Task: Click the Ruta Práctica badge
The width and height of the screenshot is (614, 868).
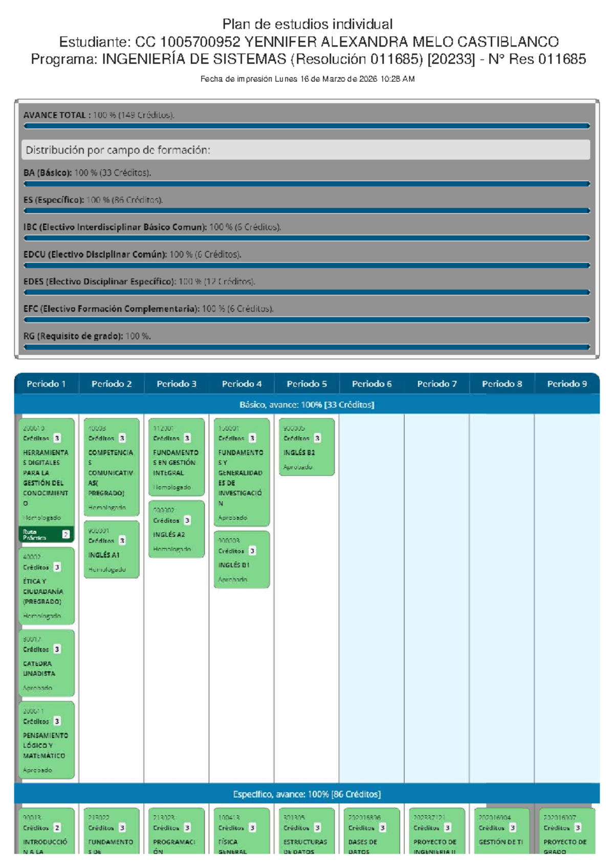Action: click(46, 534)
